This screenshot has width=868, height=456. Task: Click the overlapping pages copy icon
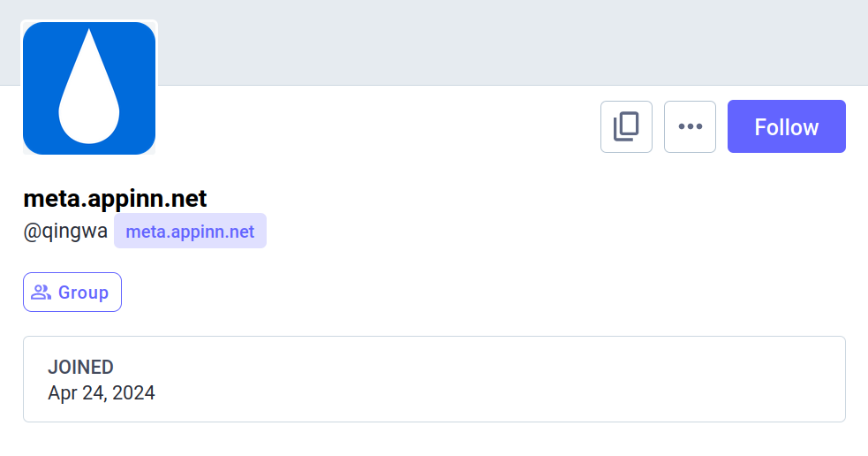(x=626, y=126)
